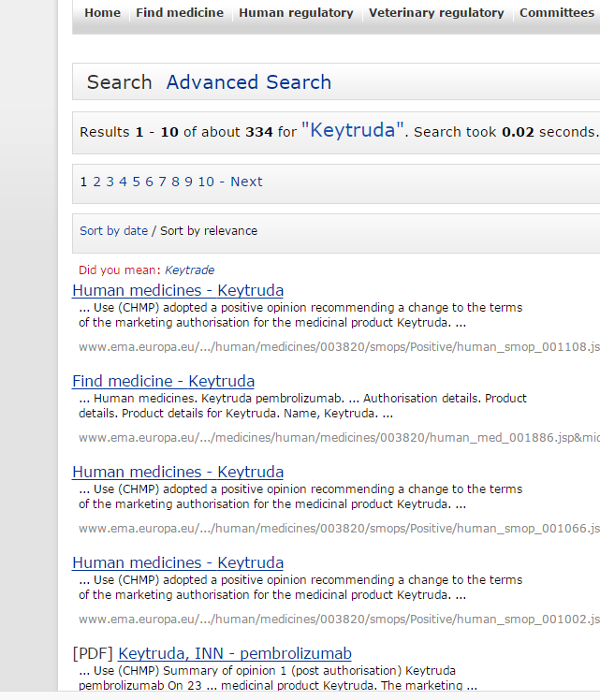This screenshot has width=600, height=700.
Task: Open the Keytruda, INN - pembrolizumab PDF
Action: [235, 653]
